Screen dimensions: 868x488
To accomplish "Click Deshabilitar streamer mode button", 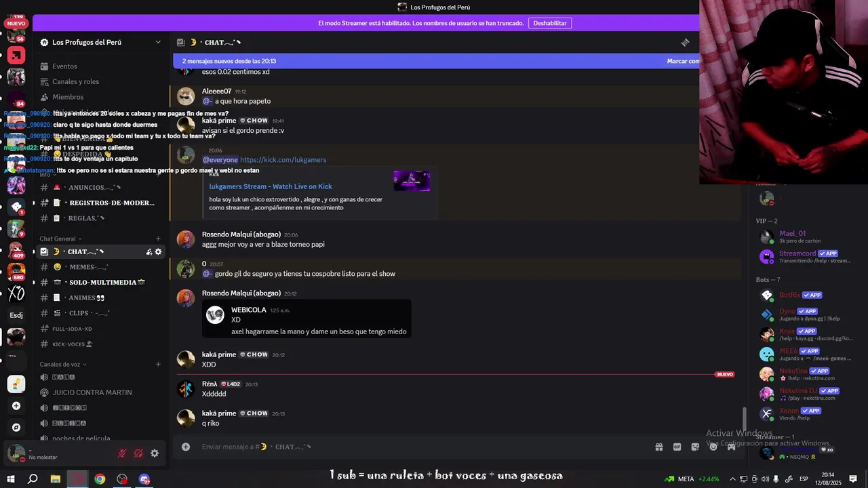I will [550, 23].
